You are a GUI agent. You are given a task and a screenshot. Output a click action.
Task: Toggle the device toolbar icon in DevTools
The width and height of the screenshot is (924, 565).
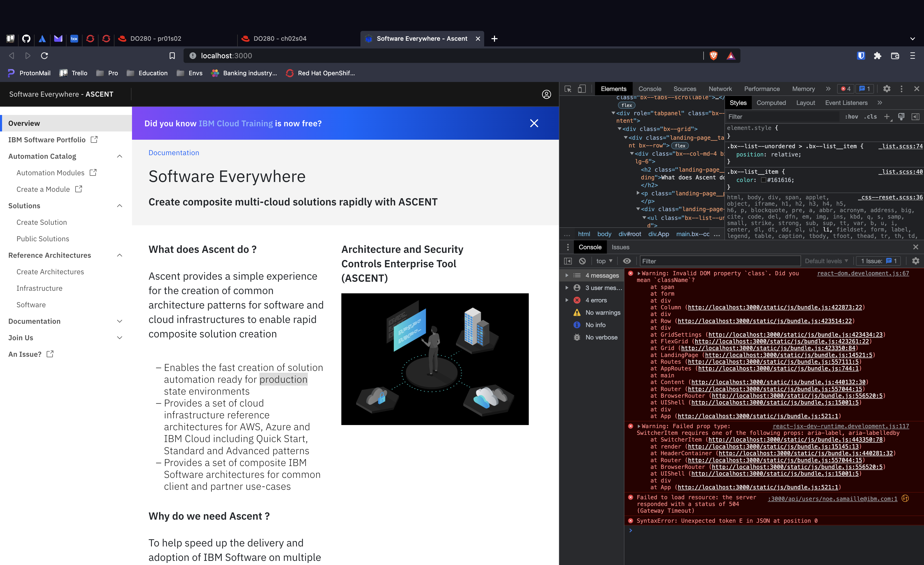pos(582,89)
